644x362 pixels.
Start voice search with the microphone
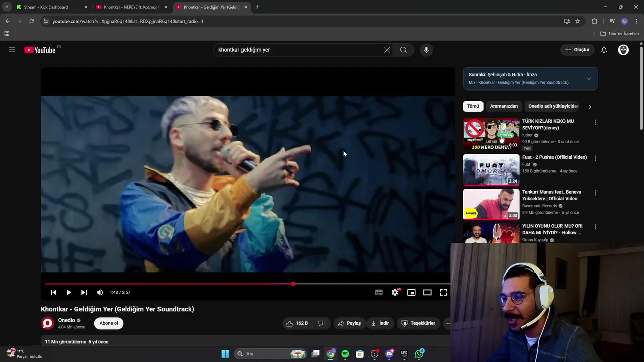click(x=426, y=50)
